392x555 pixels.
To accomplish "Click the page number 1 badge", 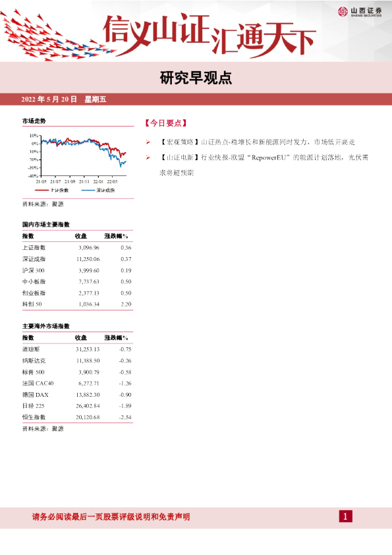I will point(345,516).
